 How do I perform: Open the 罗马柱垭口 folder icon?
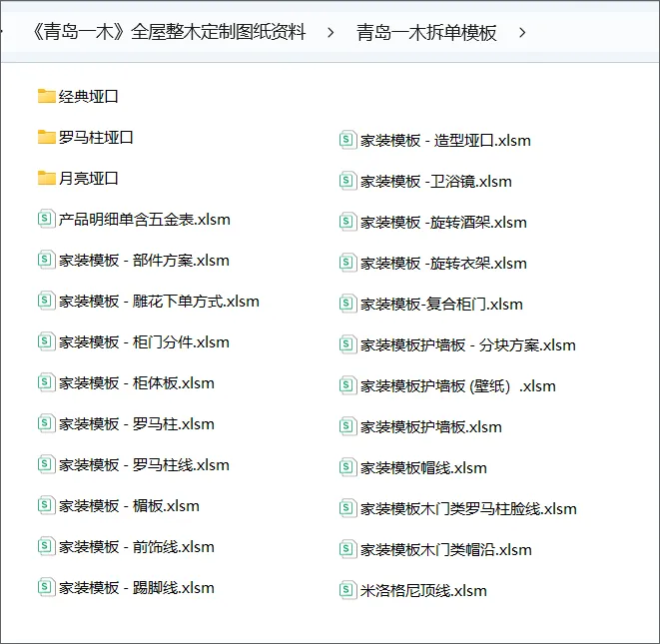tap(46, 137)
